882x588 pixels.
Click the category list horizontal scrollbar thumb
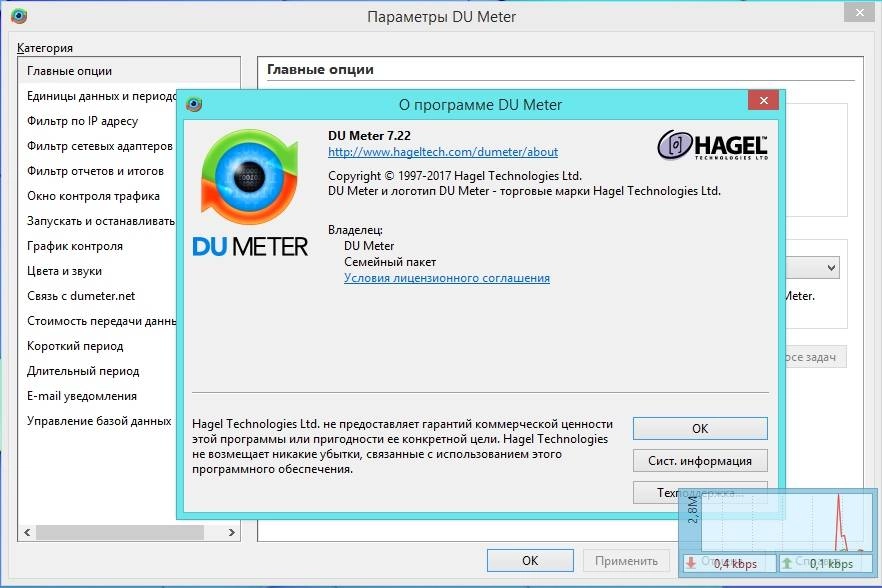click(120, 532)
